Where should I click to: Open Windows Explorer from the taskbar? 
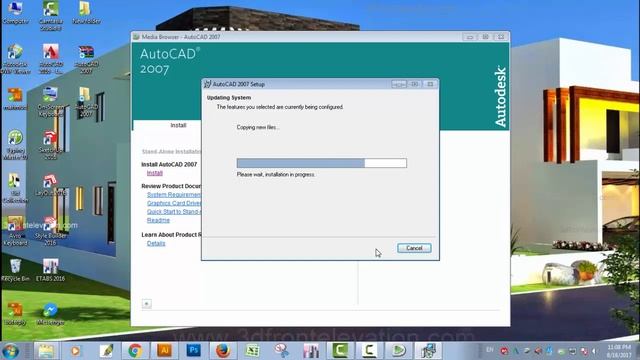[46, 351]
